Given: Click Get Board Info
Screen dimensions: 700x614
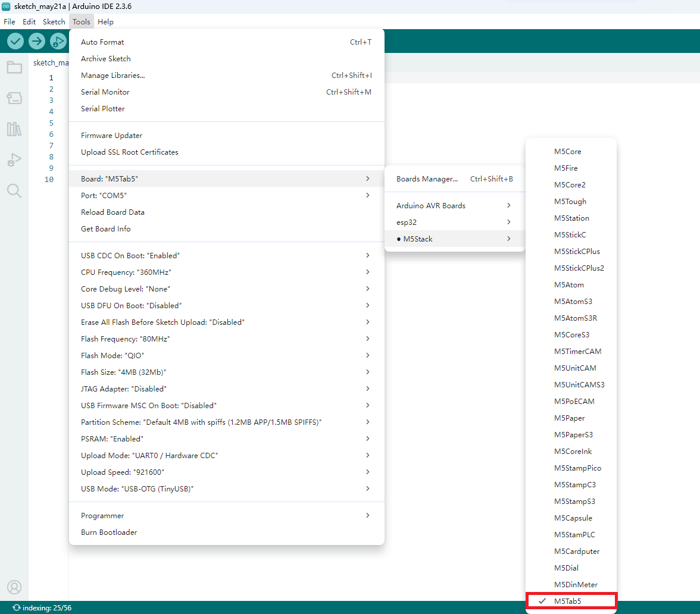Looking at the screenshot, I should tap(227, 229).
